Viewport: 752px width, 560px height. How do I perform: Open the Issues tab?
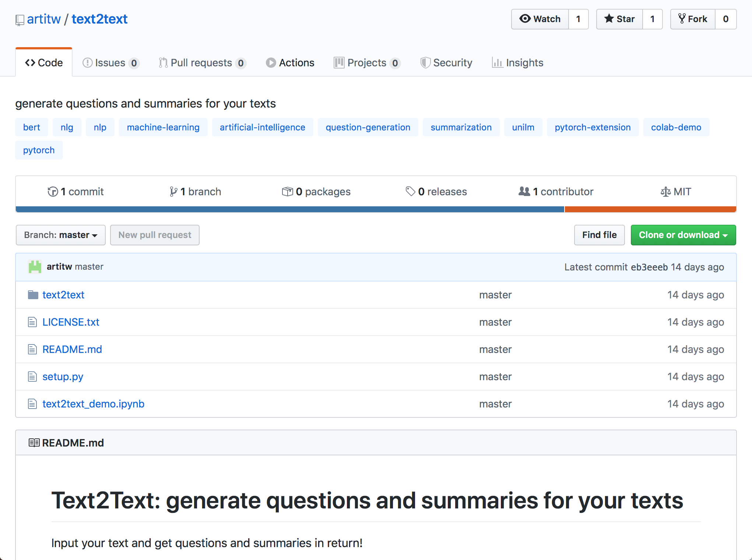(110, 63)
